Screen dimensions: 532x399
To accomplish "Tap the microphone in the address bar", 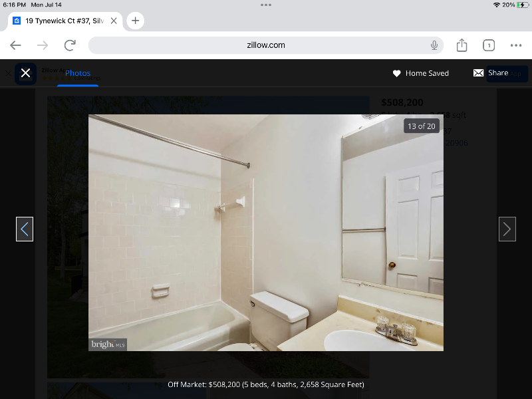I will click(434, 45).
